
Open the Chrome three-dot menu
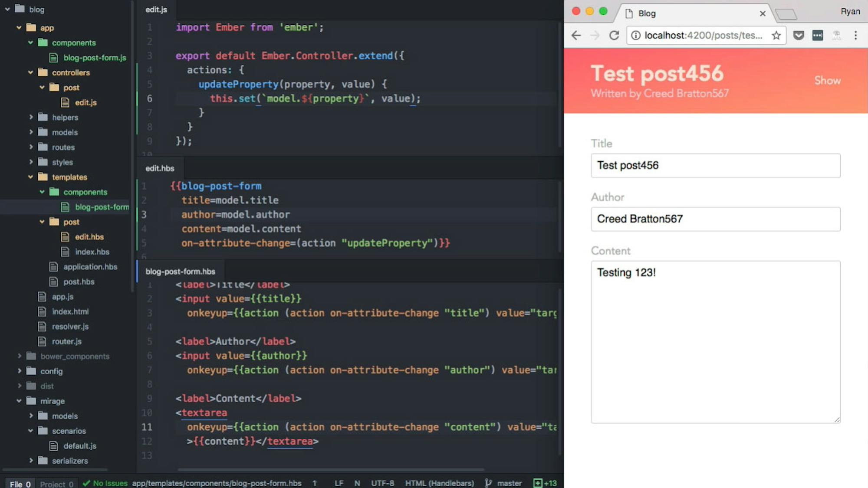tap(856, 35)
